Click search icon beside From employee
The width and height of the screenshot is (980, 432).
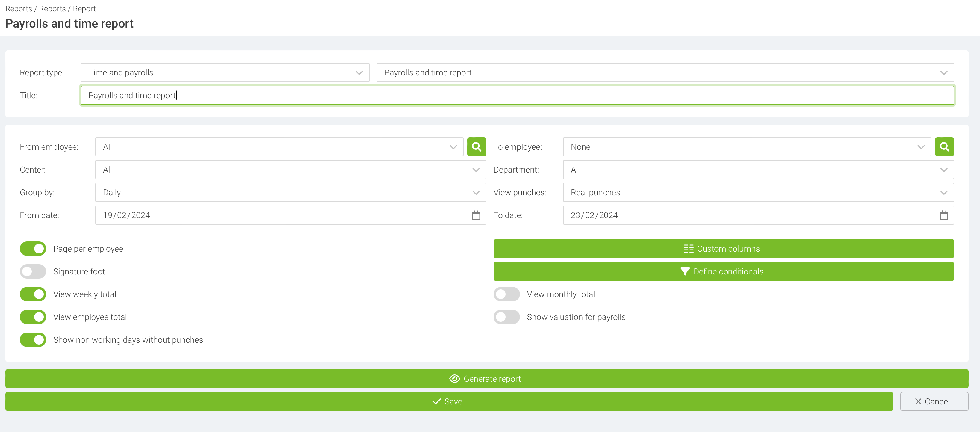tap(476, 147)
